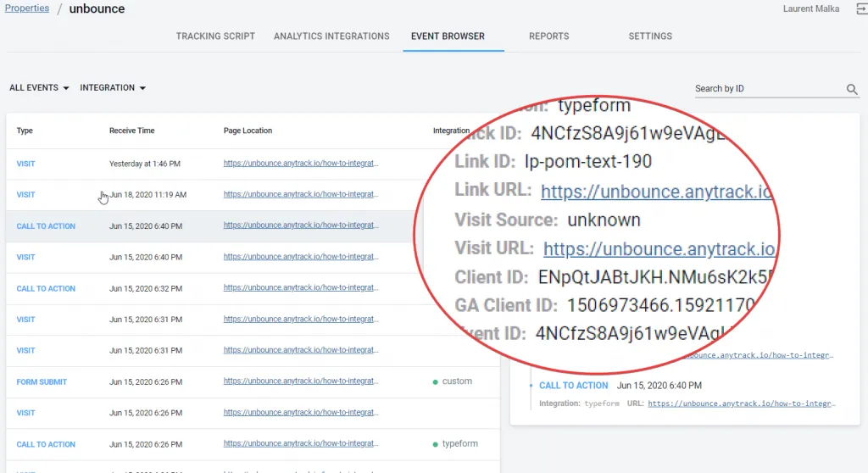Open the VISIT event at 6:40 PM

pos(25,258)
